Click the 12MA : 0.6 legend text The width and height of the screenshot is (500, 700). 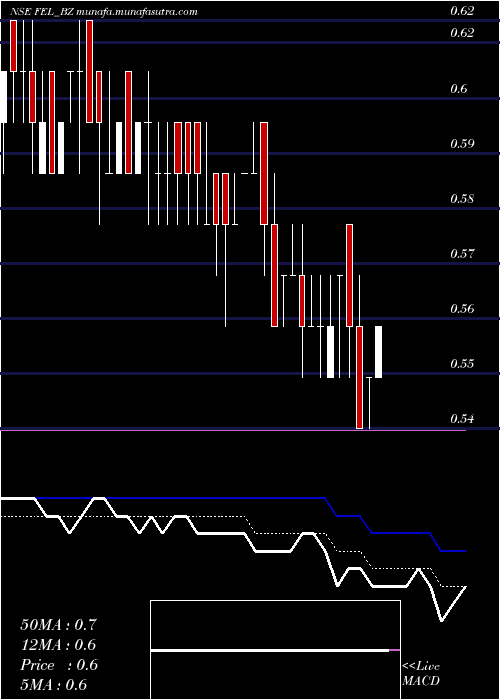(58, 645)
